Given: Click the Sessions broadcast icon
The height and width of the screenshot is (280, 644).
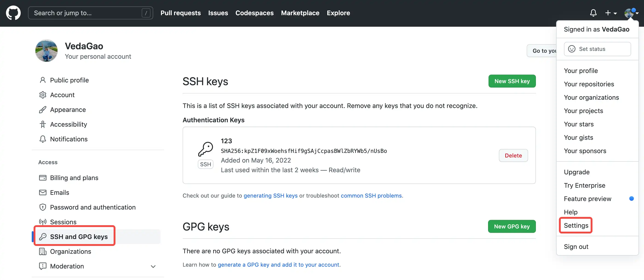Looking at the screenshot, I should [43, 222].
